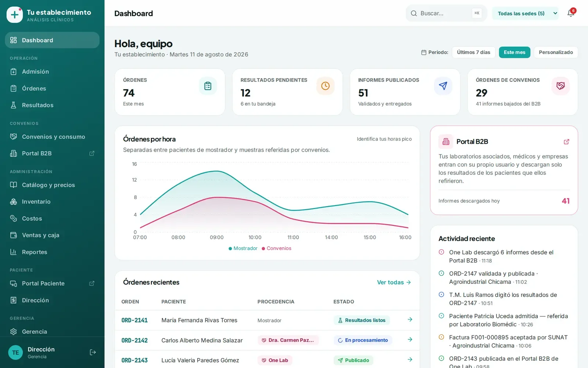Image resolution: width=588 pixels, height=368 pixels.
Task: Open the arrow for order ORD-2143
Action: coord(410,360)
